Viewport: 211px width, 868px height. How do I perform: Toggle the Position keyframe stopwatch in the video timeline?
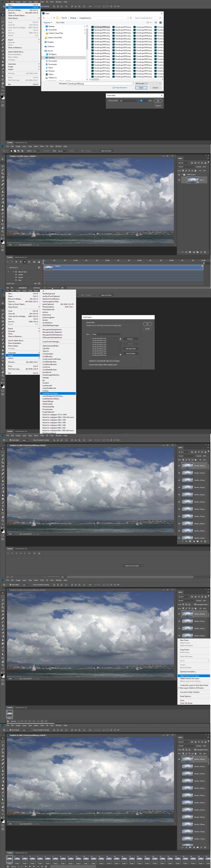(x=16, y=275)
